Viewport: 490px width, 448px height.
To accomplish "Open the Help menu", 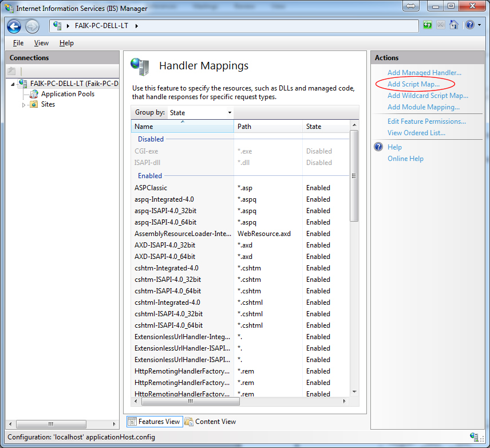I will [x=66, y=43].
